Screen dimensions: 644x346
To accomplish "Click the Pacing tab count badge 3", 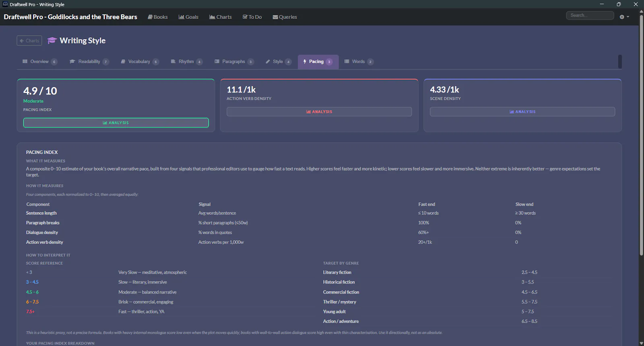I will point(329,62).
